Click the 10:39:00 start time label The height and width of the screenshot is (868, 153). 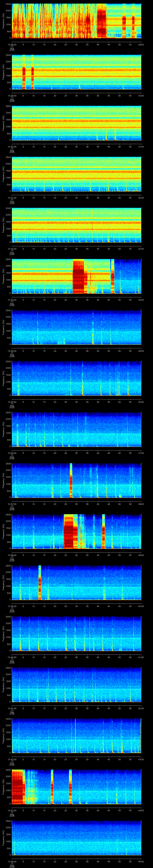[x=12, y=606]
